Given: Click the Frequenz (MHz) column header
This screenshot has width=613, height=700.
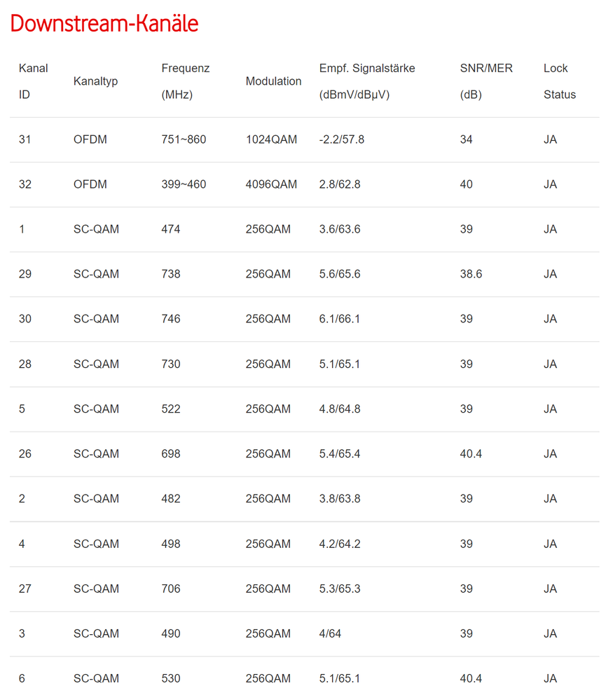Looking at the screenshot, I should pyautogui.click(x=186, y=81).
